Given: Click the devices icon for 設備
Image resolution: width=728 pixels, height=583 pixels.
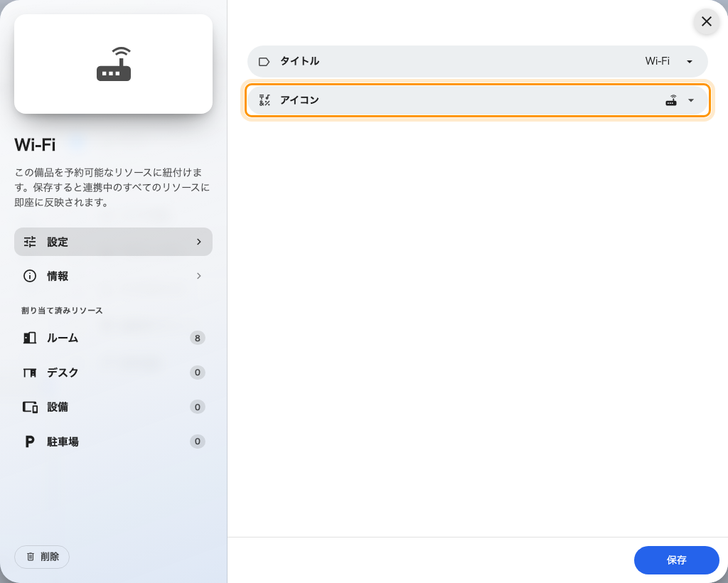Looking at the screenshot, I should [x=30, y=407].
